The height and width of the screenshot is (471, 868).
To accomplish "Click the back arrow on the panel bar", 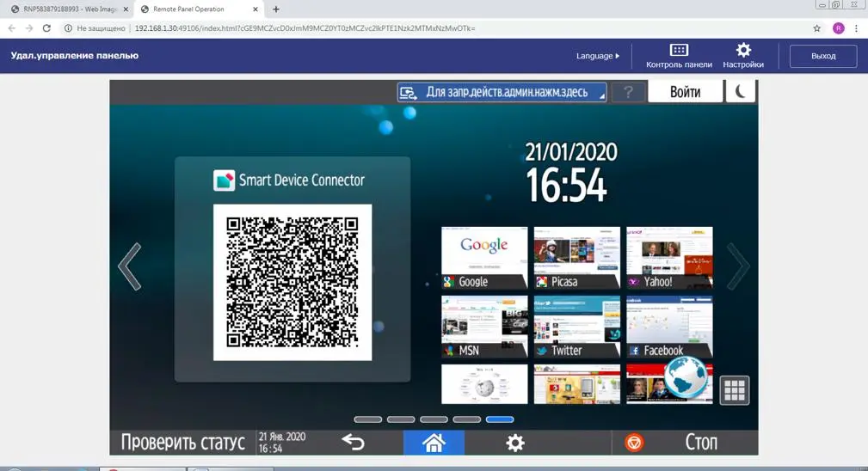I will coord(354,443).
